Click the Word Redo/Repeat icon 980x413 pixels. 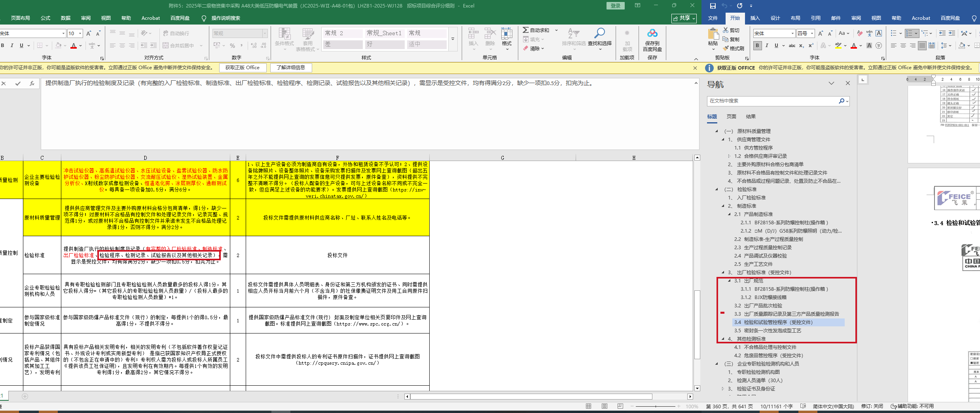(739, 6)
